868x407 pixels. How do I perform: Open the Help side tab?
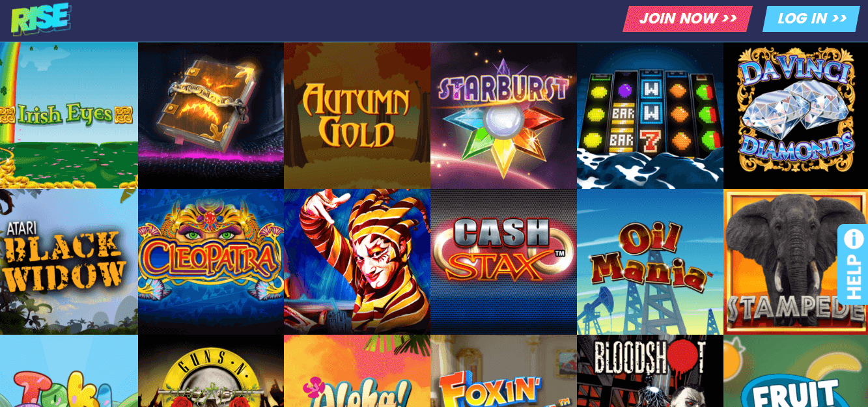click(853, 264)
